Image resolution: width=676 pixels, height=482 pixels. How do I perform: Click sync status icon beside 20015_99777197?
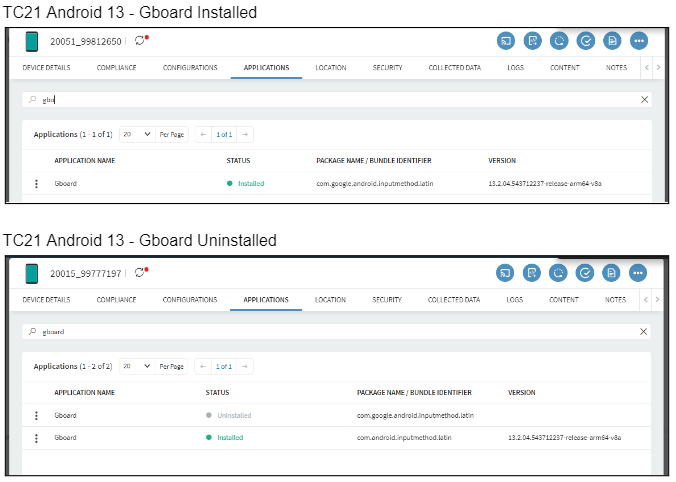(140, 272)
